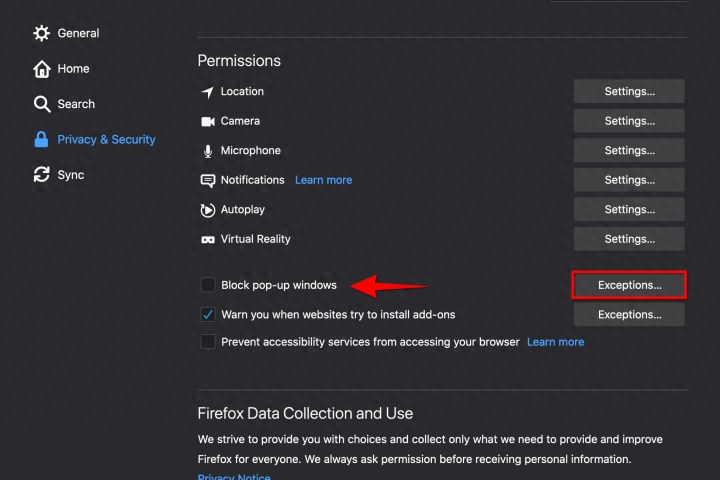Uncheck Warn when websites install add-ons
The width and height of the screenshot is (720, 480).
208,315
